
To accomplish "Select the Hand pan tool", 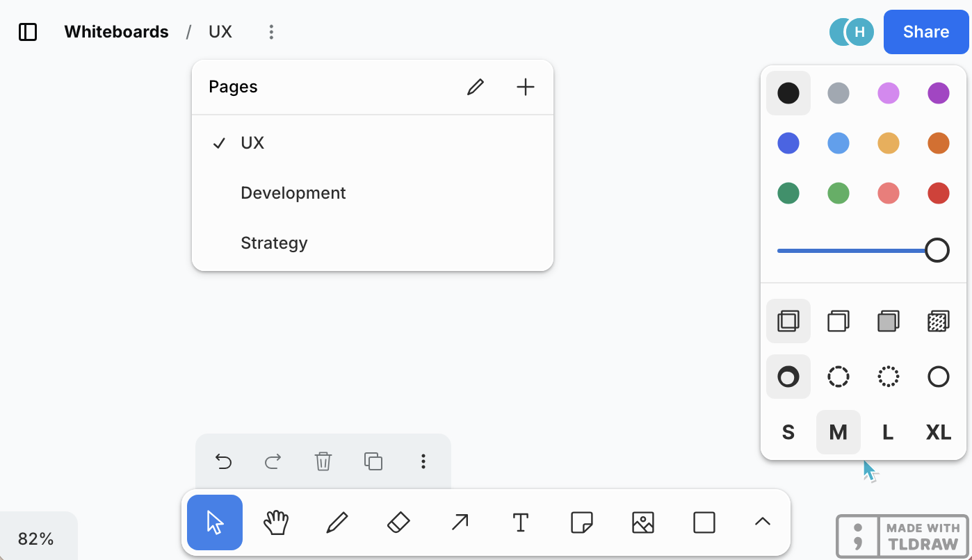I will (x=275, y=522).
